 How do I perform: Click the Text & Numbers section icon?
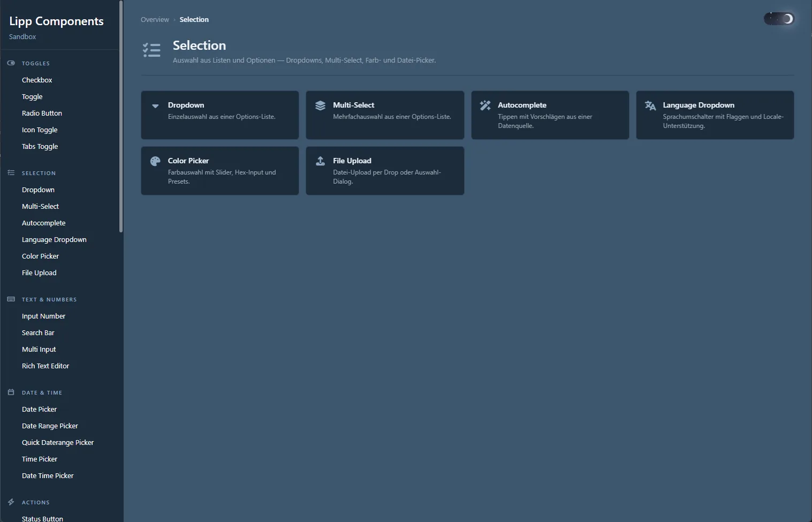(x=11, y=299)
